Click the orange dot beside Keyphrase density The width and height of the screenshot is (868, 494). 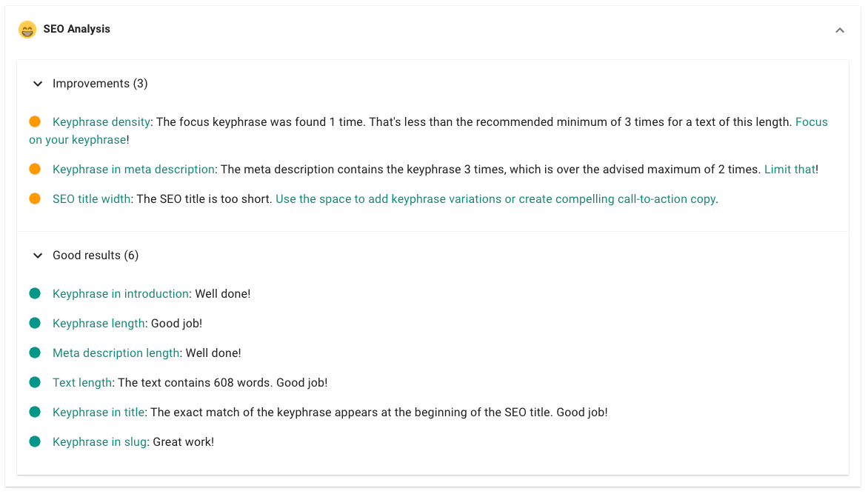34,121
